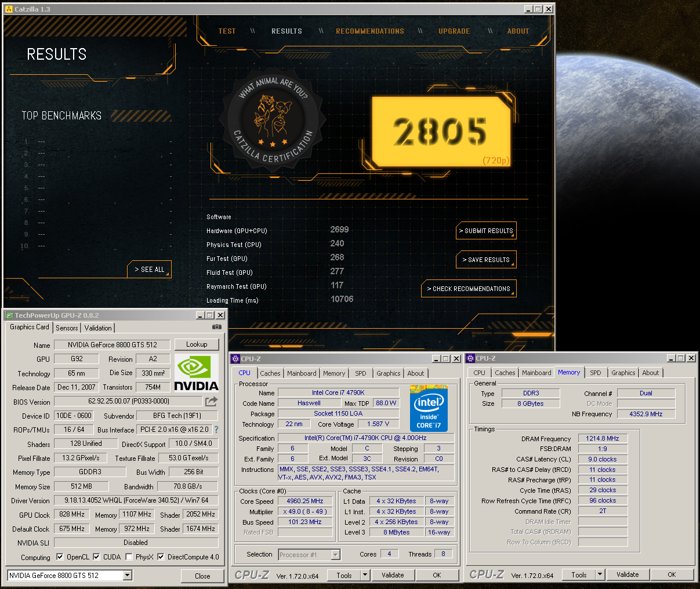Image resolution: width=700 pixels, height=589 pixels.
Task: Open About tab in right CPU-Z window
Action: [x=651, y=373]
